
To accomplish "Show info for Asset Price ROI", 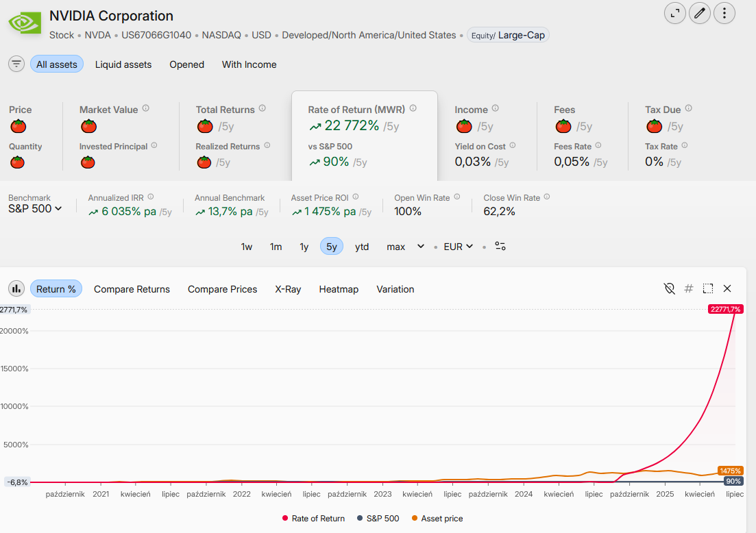I will (355, 197).
